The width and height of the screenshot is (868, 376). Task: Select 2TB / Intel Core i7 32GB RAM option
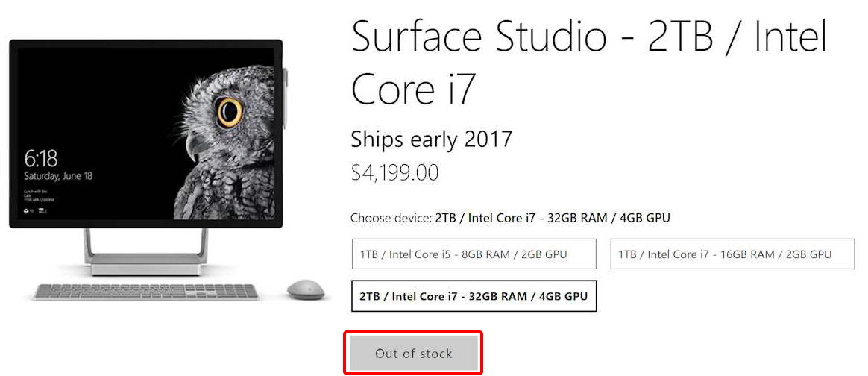point(474,296)
